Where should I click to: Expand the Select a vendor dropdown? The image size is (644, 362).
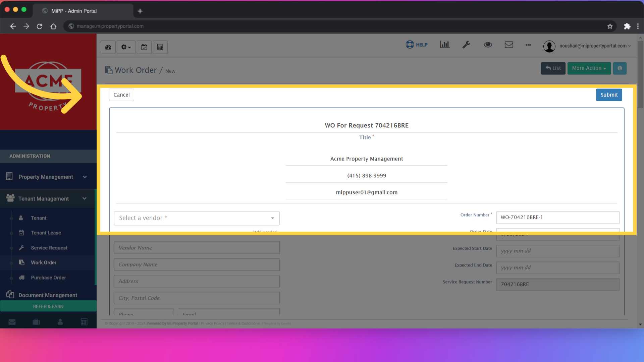(197, 218)
